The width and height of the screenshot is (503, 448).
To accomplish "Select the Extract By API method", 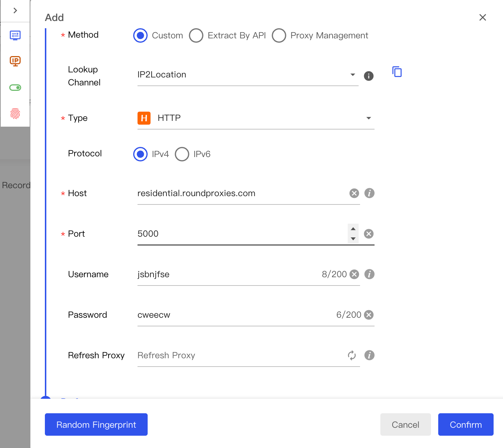I will [196, 35].
